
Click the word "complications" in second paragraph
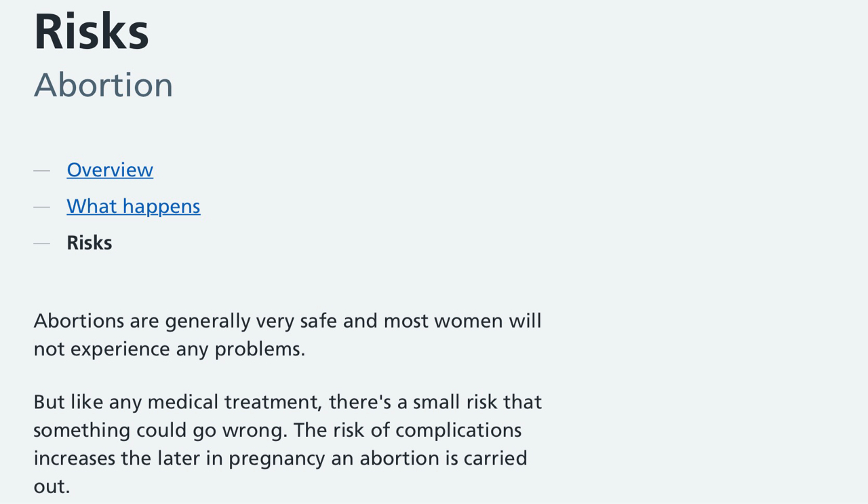(458, 431)
